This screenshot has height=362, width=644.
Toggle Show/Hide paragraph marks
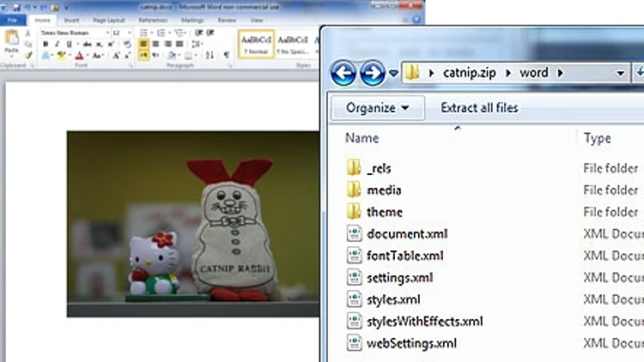[x=226, y=55]
